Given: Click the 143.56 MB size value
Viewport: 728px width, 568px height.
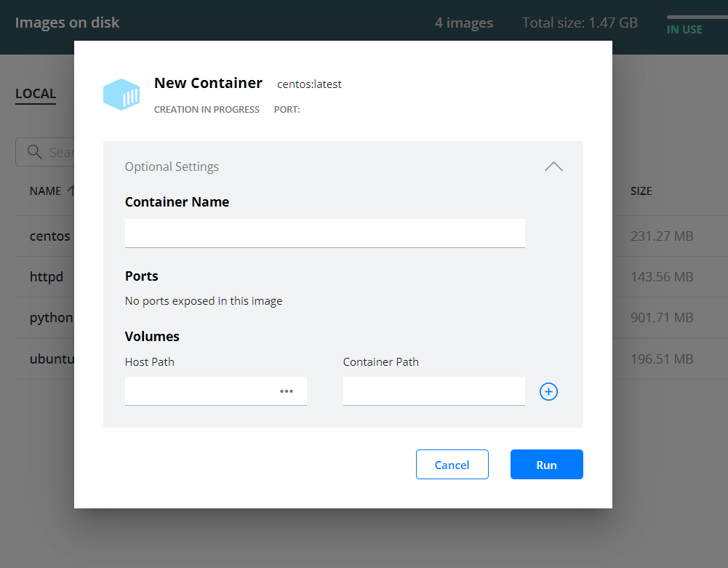Looking at the screenshot, I should (662, 277).
